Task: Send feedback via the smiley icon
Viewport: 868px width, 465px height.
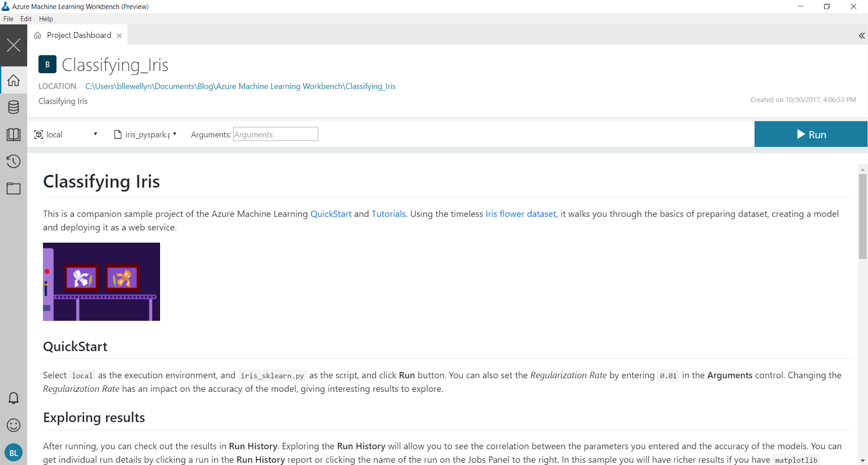Action: click(14, 425)
